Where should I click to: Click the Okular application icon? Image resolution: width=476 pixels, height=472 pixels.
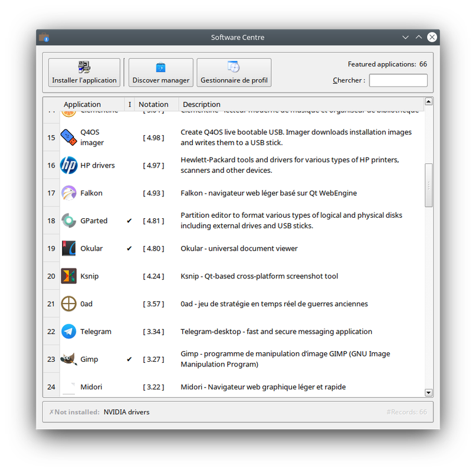click(68, 248)
